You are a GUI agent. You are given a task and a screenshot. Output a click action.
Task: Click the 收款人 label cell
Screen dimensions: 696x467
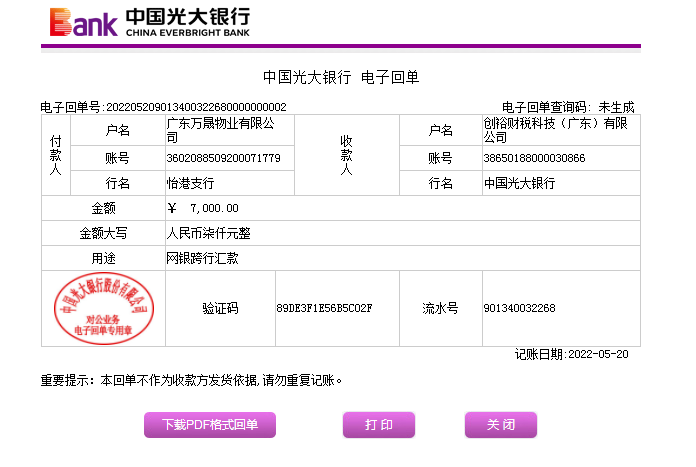click(x=347, y=155)
